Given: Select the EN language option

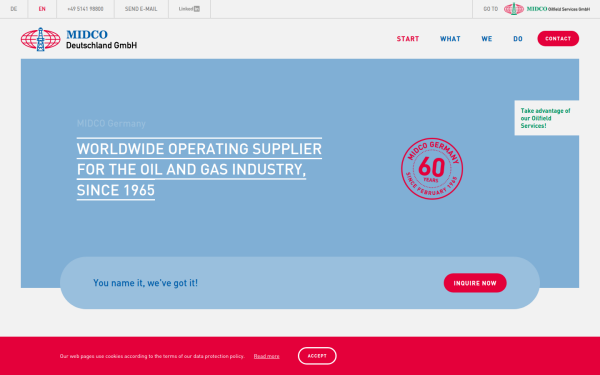Looking at the screenshot, I should 42,9.
